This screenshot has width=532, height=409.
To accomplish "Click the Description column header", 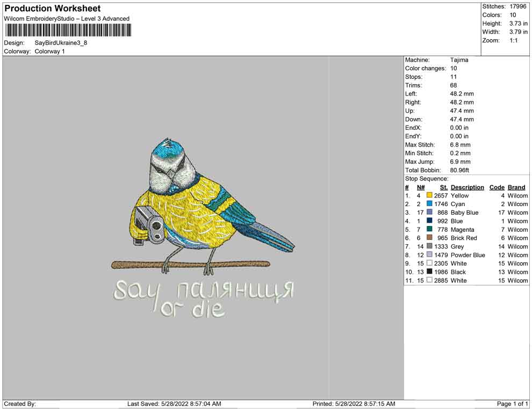I will pos(467,187).
